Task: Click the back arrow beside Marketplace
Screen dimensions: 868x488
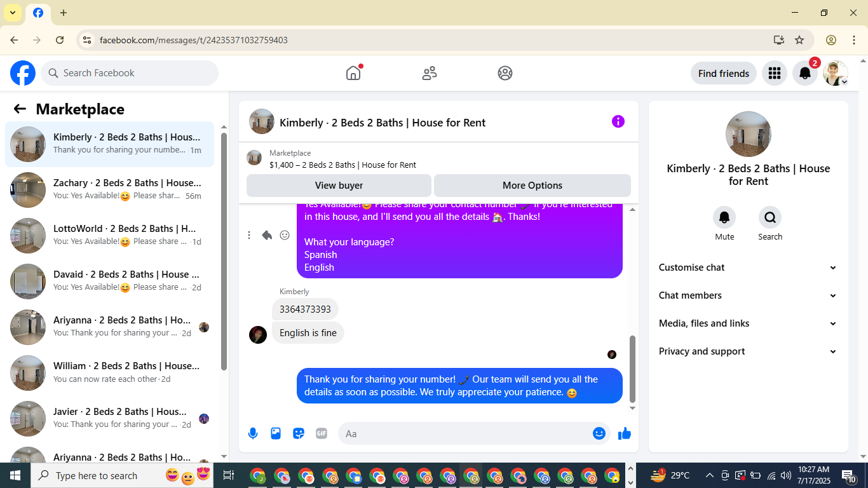Action: pos(20,109)
